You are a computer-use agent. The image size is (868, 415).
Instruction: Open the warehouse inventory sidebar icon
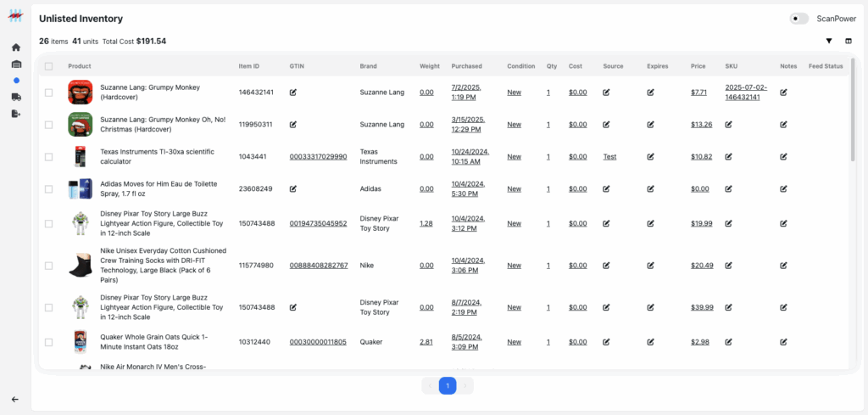click(x=15, y=64)
